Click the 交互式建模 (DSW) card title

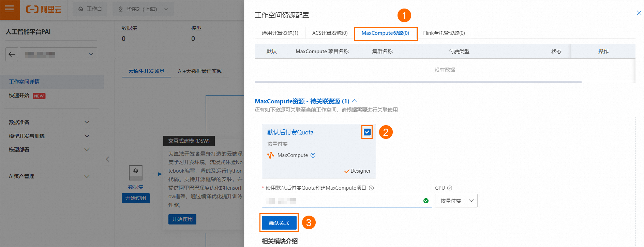pos(189,141)
